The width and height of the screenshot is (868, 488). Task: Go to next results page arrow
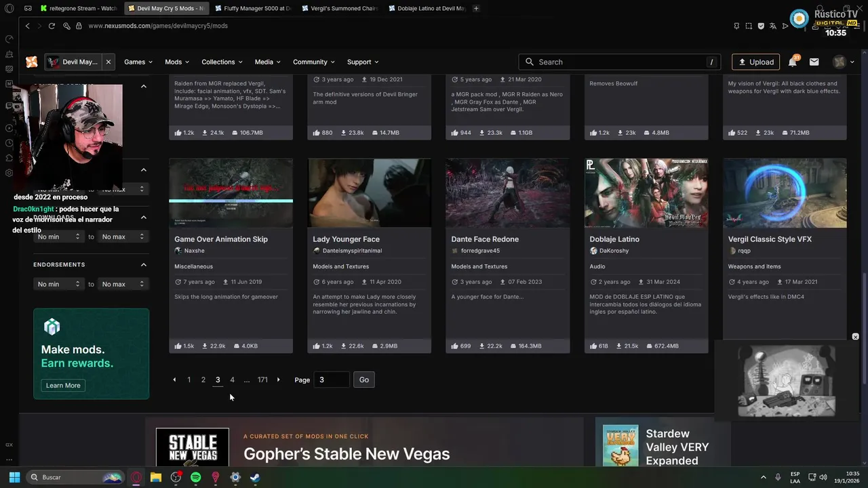(x=278, y=380)
